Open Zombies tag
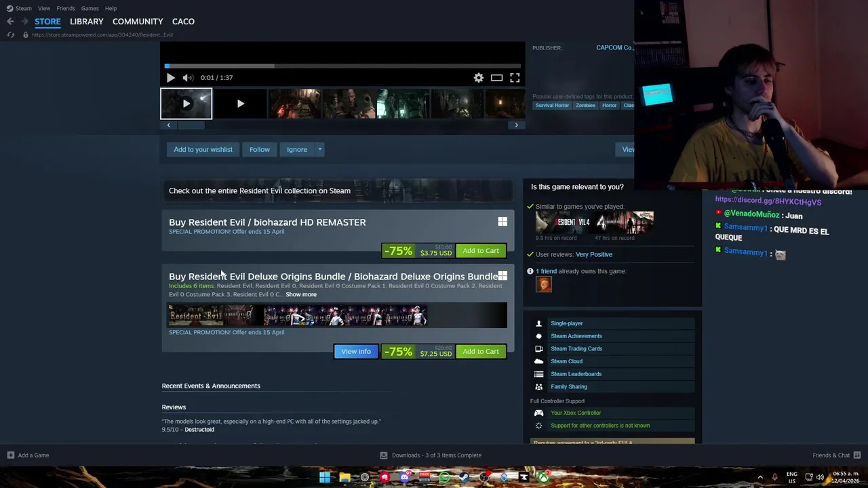868x488 pixels. [x=585, y=106]
